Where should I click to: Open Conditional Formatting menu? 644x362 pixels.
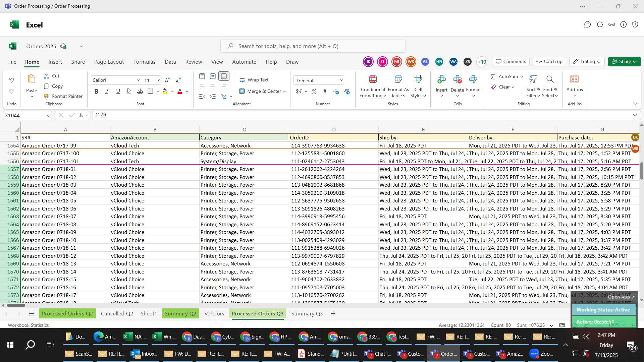373,86
